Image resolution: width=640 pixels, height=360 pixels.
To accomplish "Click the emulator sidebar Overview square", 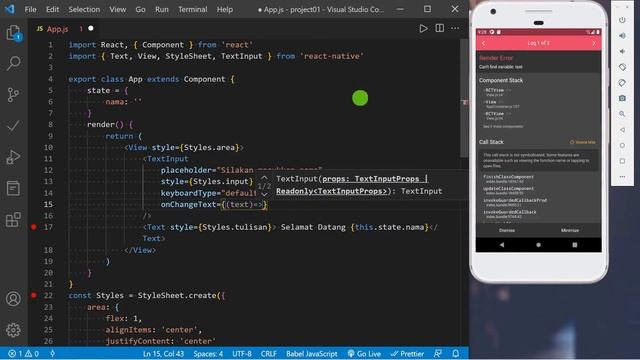I will (x=622, y=161).
